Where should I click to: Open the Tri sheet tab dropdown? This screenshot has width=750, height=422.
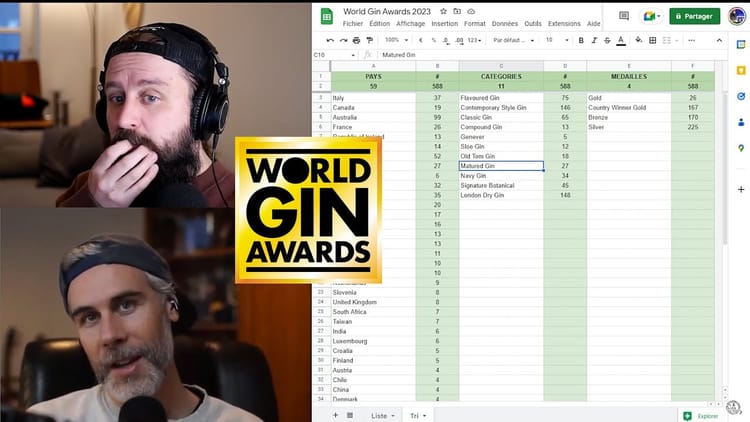[424, 416]
